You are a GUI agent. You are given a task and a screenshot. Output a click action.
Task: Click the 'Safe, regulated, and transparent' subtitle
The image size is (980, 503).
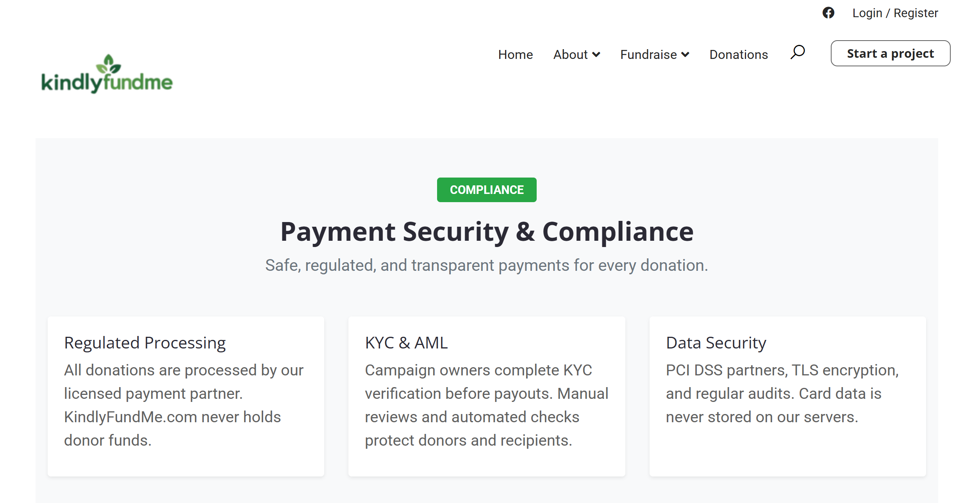486,265
